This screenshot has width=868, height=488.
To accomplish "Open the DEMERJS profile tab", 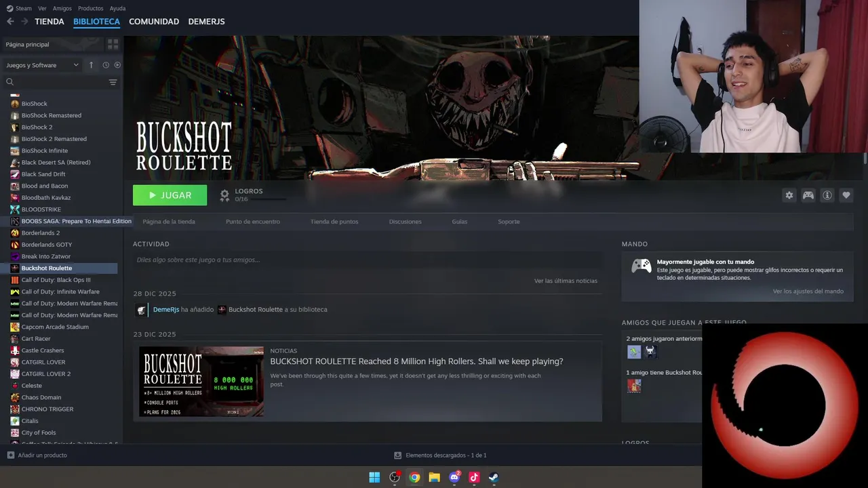I will click(206, 22).
